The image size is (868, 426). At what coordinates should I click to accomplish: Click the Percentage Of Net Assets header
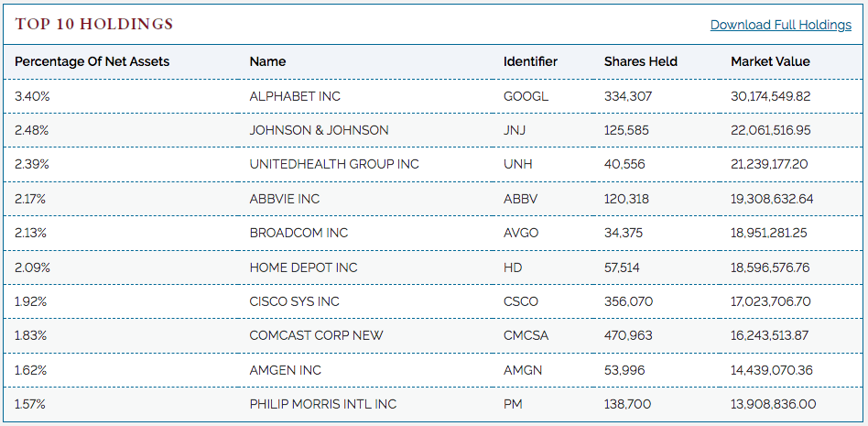coord(92,61)
